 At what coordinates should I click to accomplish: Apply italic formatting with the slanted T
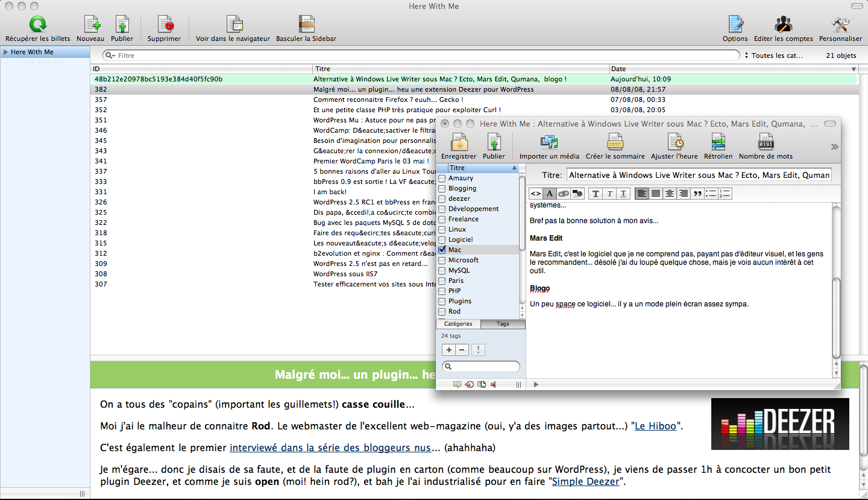coord(609,194)
